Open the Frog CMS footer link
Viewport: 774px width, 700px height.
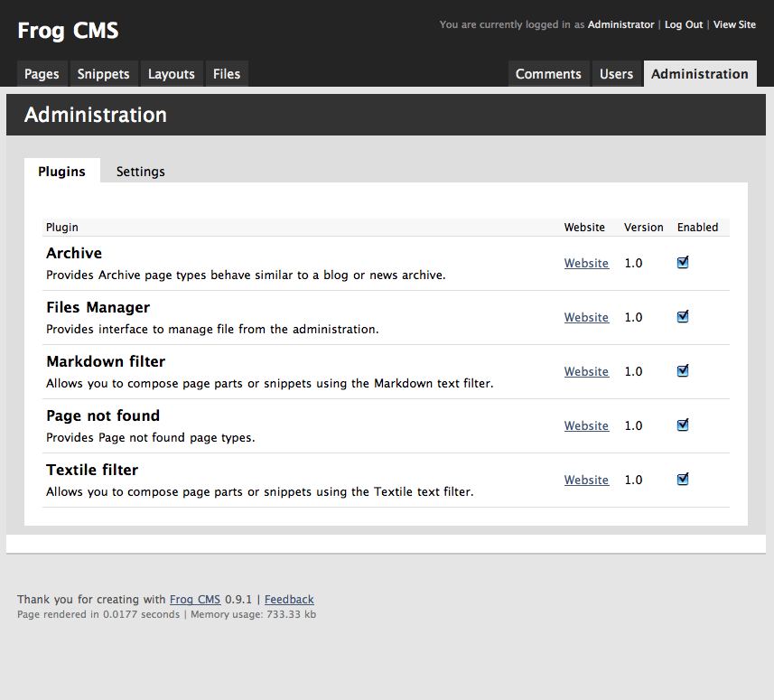195,600
